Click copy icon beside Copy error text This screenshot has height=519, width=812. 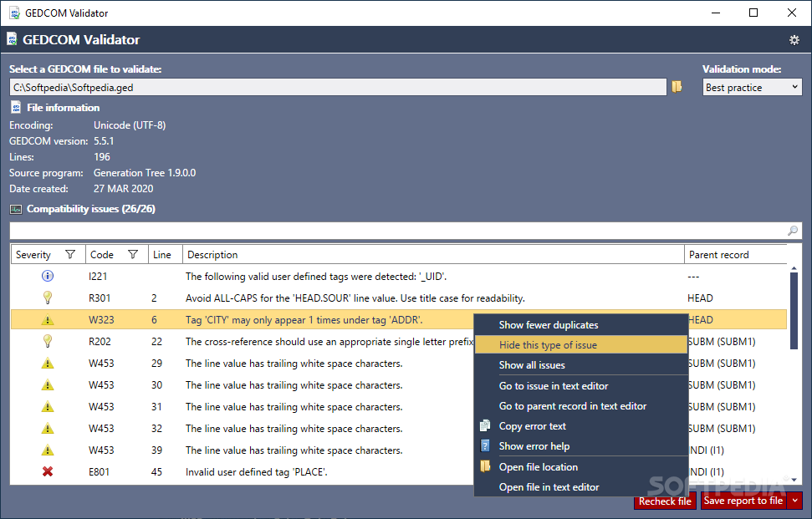(485, 426)
